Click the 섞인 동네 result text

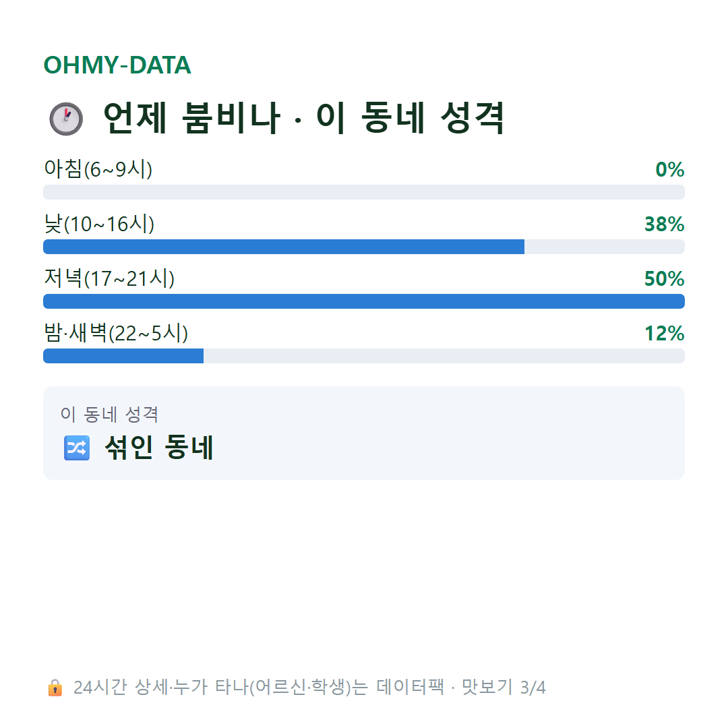(x=159, y=448)
